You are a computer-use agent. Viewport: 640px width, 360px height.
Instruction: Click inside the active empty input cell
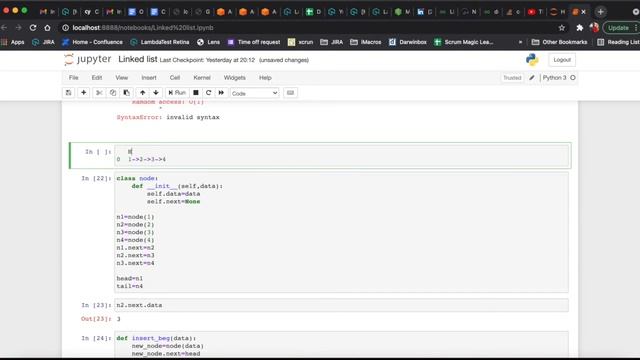pos(341,155)
